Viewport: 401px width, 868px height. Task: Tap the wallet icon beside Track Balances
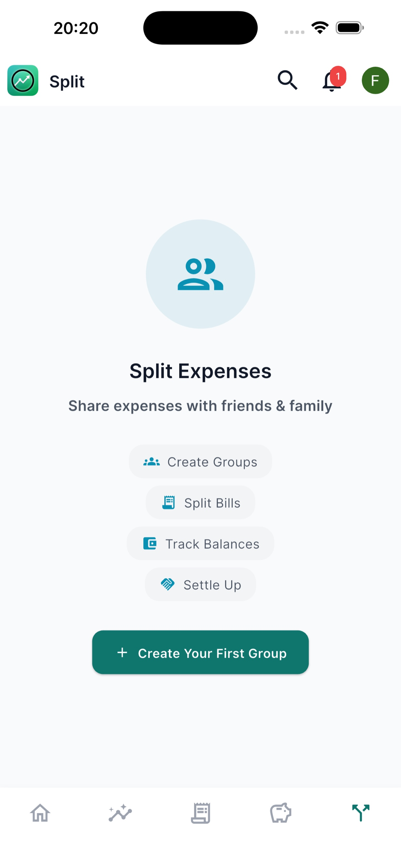[149, 543]
